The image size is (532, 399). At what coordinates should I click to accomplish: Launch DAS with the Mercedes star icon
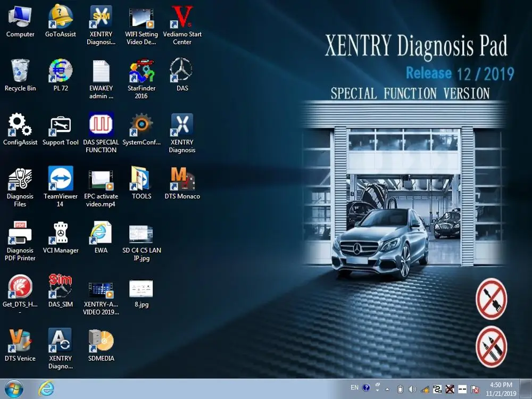(182, 71)
